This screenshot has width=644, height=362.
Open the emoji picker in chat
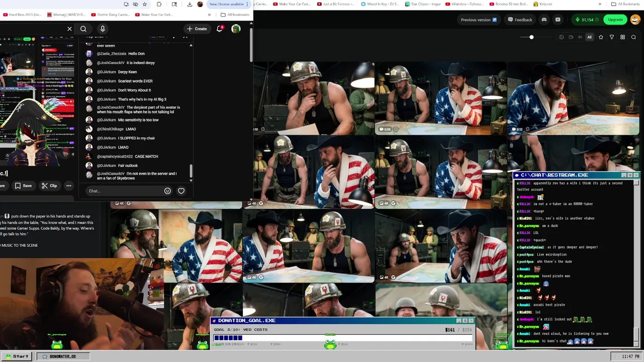coord(168,191)
